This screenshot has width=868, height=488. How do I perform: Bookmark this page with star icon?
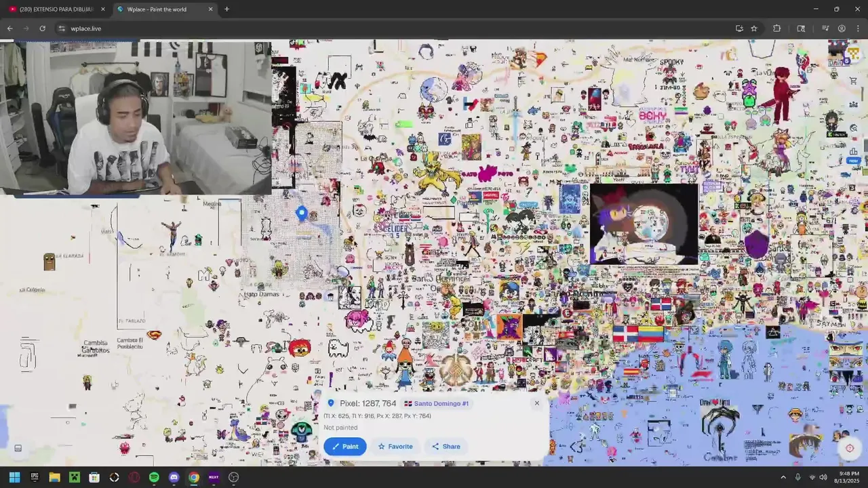tap(754, 28)
